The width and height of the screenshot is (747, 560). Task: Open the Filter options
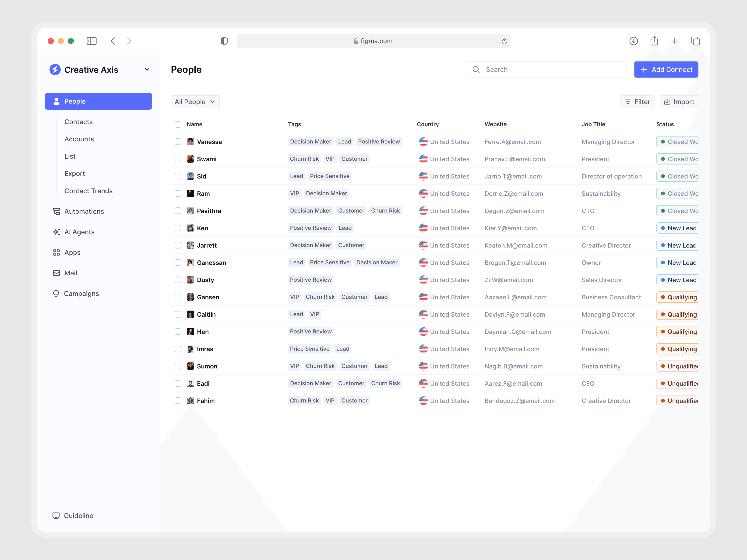[x=637, y=101]
